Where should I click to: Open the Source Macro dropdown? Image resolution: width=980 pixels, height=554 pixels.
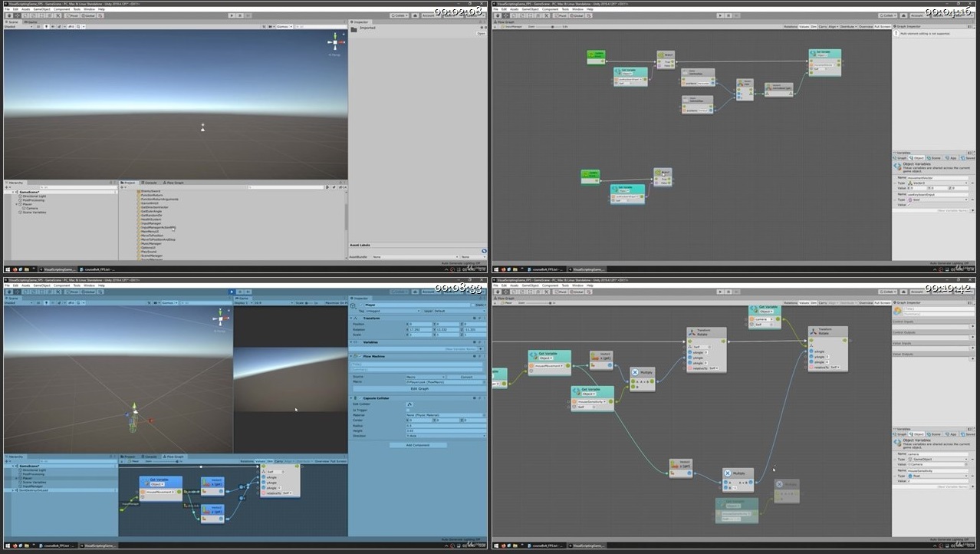click(426, 377)
